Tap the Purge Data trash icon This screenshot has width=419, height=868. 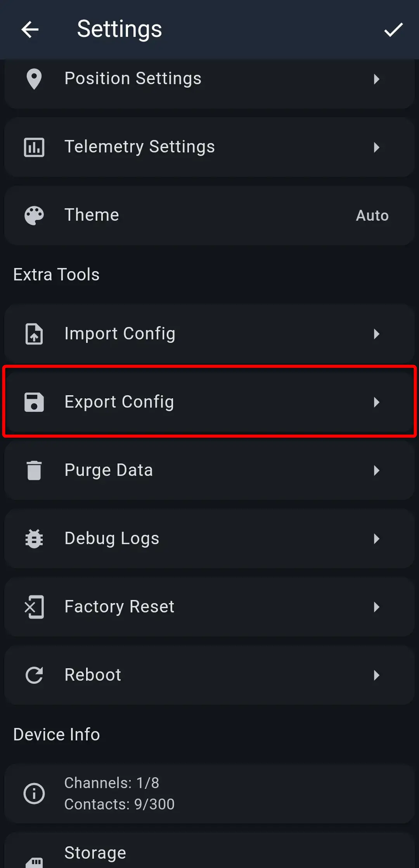click(34, 470)
